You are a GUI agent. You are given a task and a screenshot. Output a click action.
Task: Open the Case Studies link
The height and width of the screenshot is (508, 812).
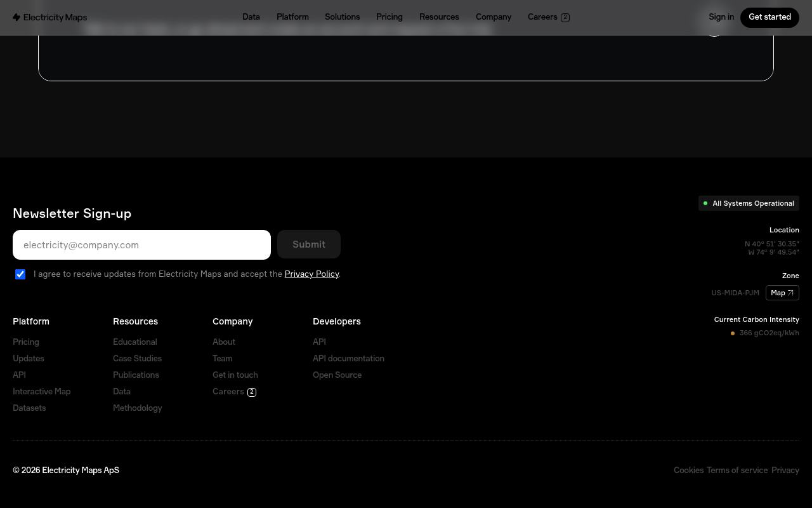[x=137, y=358]
